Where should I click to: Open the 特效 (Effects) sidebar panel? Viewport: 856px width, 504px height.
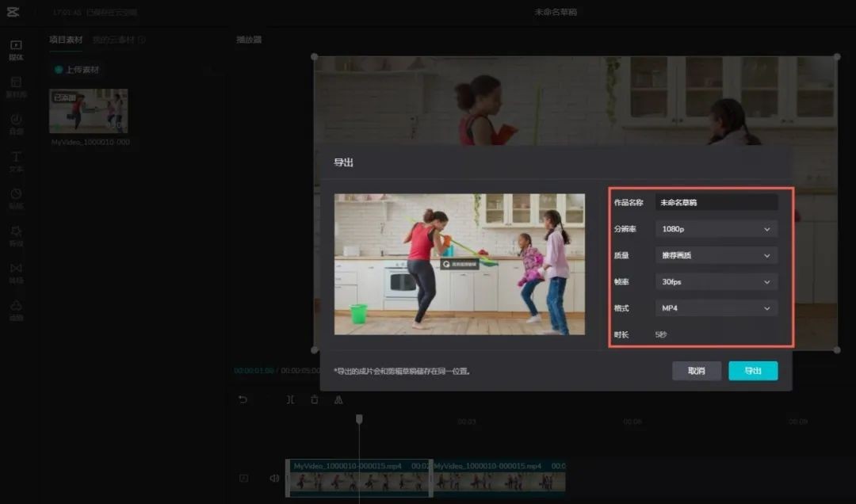pos(16,235)
